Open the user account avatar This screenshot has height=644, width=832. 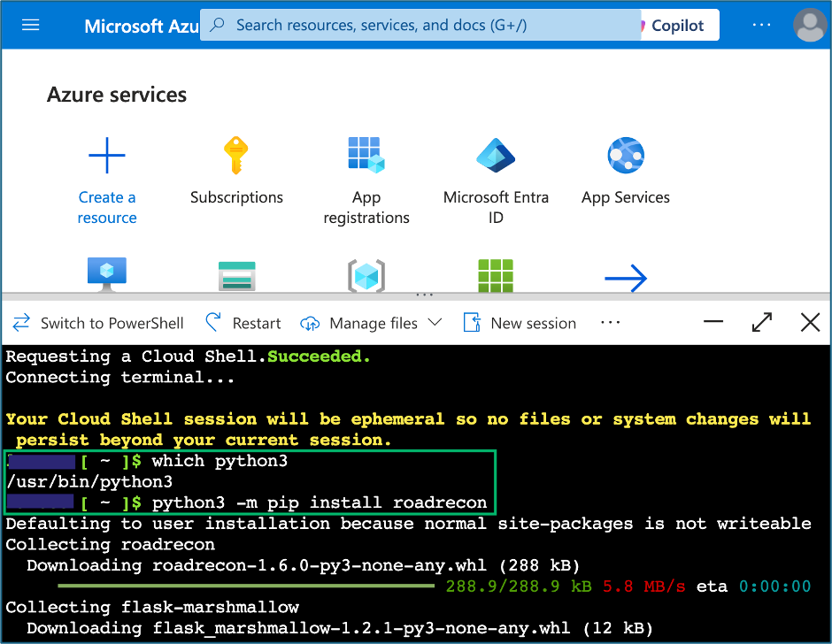[x=810, y=25]
